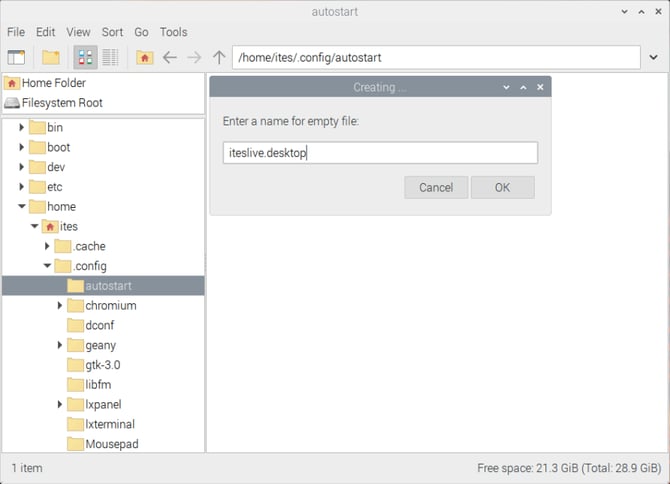Expand the boot folder tree node
670x484 pixels.
pyautogui.click(x=22, y=147)
